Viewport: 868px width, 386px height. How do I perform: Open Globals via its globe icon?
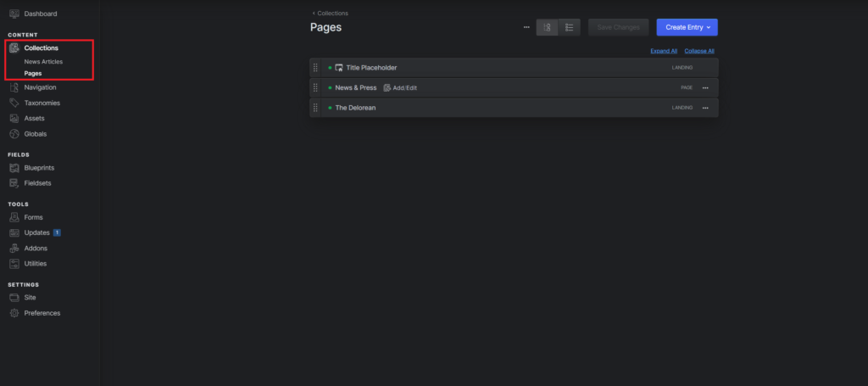coord(14,134)
